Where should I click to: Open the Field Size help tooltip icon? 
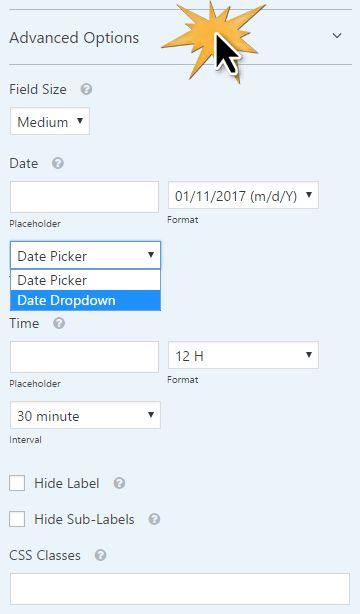(86, 89)
